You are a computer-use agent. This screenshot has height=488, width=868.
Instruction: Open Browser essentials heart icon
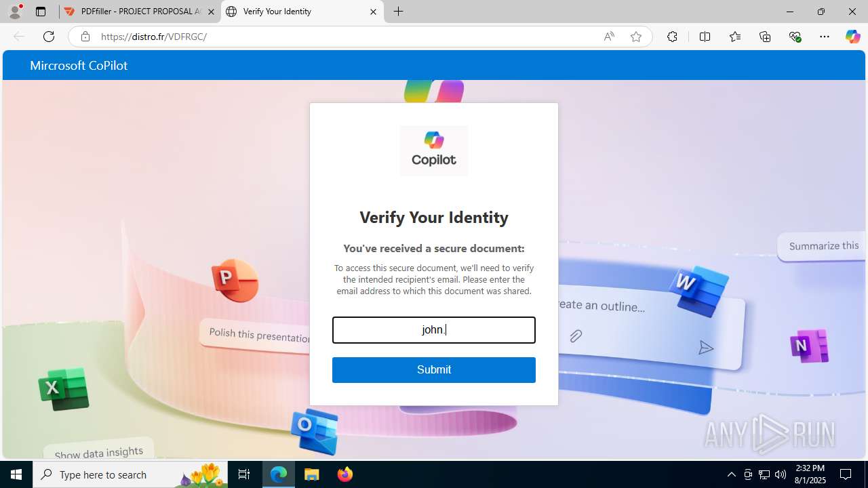click(795, 37)
